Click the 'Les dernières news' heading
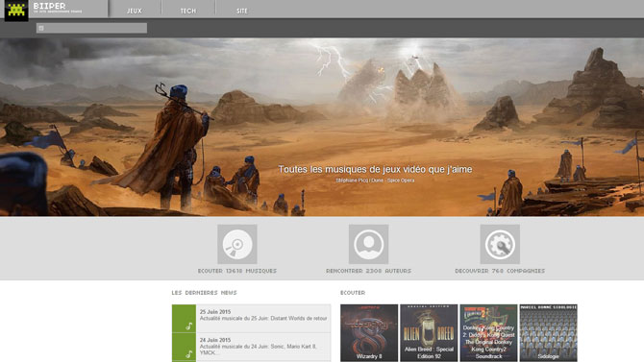Viewport: 644px width, 362px height. [x=204, y=293]
